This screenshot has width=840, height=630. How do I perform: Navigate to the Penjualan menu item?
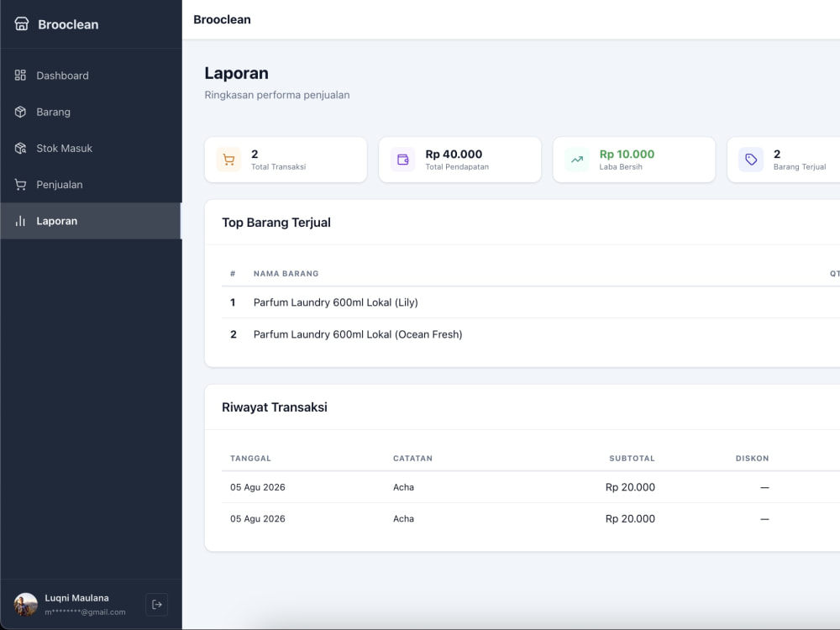click(91, 185)
